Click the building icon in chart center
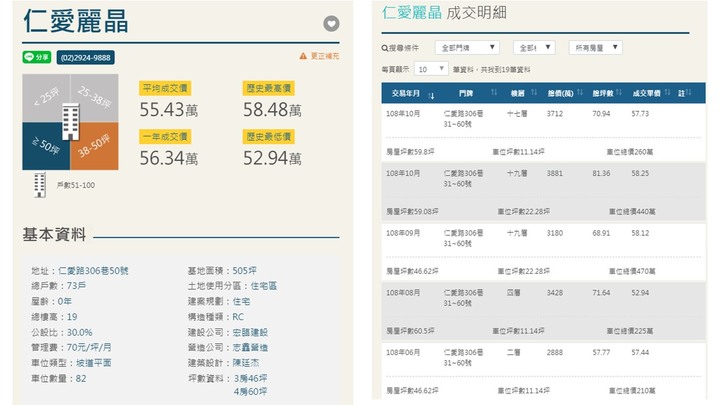Screen dimensions: 720x405 [71, 122]
